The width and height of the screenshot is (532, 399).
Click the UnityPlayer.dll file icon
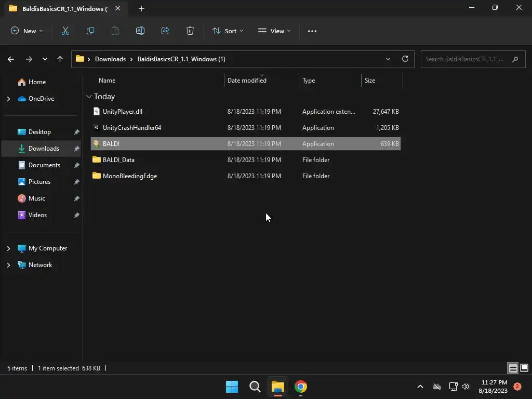(x=96, y=111)
